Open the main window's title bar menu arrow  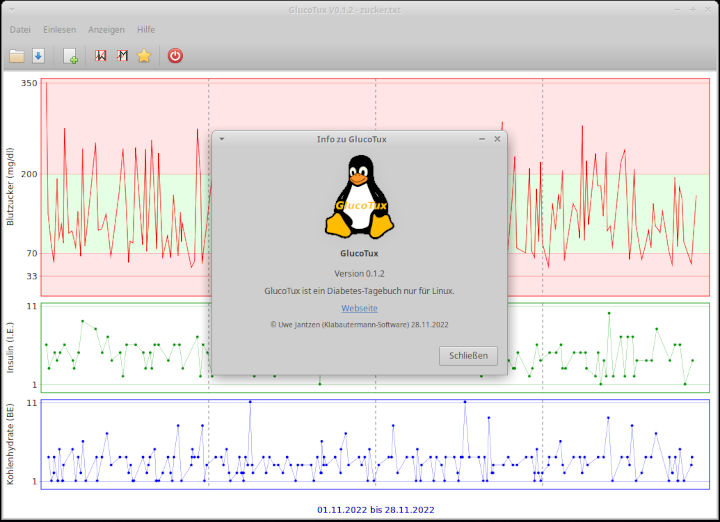click(11, 10)
